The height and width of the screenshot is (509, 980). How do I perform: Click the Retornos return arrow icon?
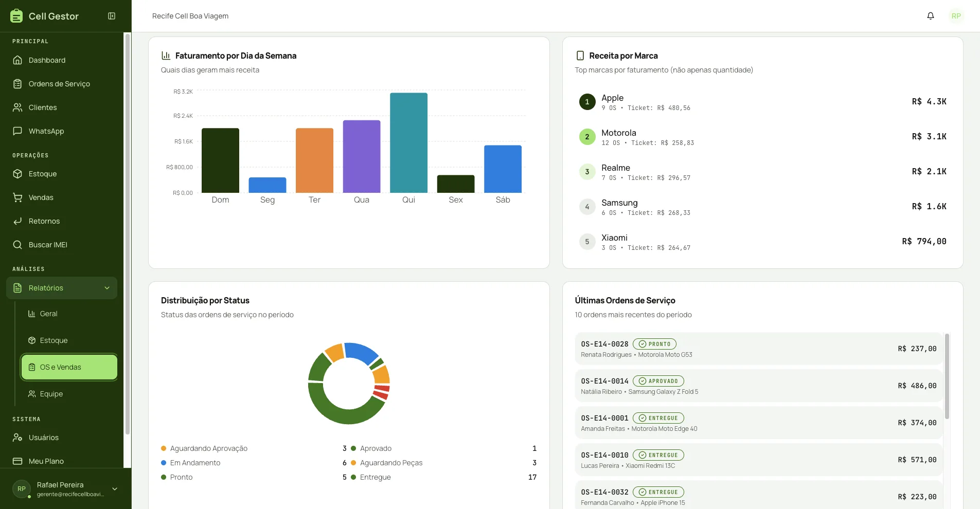17,221
